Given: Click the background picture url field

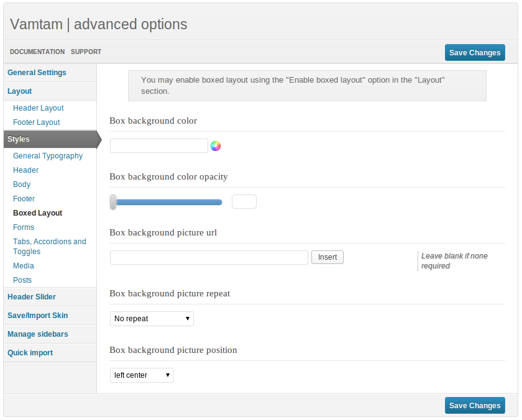Looking at the screenshot, I should pyautogui.click(x=209, y=258).
